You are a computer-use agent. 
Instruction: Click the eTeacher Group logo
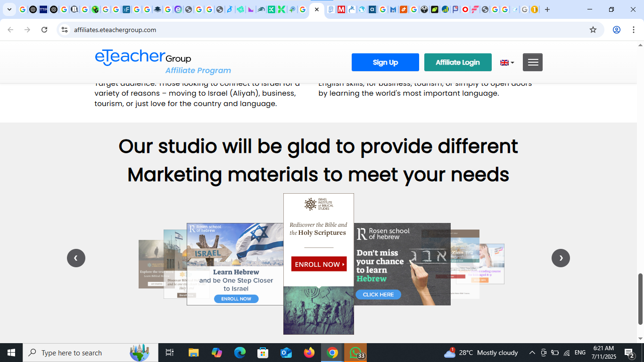point(163,62)
